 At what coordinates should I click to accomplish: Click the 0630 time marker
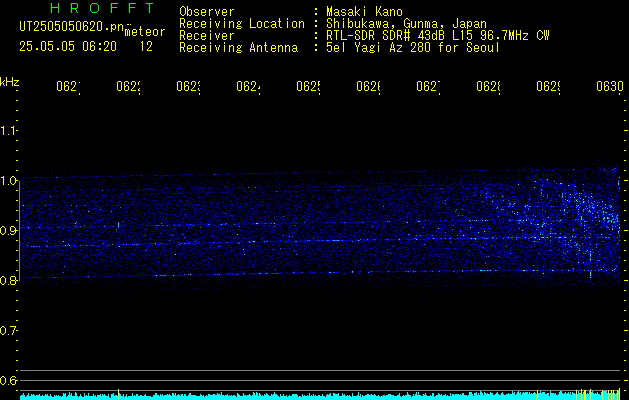[x=610, y=87]
